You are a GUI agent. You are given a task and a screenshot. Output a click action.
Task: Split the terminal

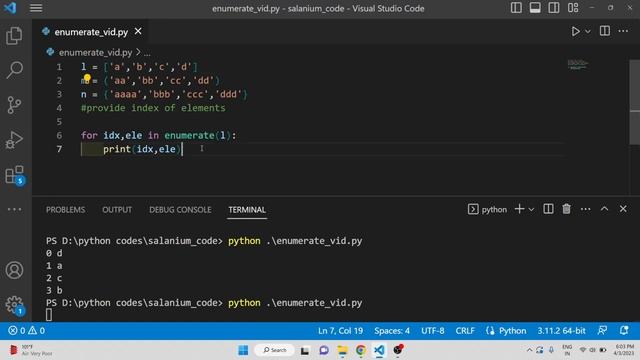tap(548, 209)
